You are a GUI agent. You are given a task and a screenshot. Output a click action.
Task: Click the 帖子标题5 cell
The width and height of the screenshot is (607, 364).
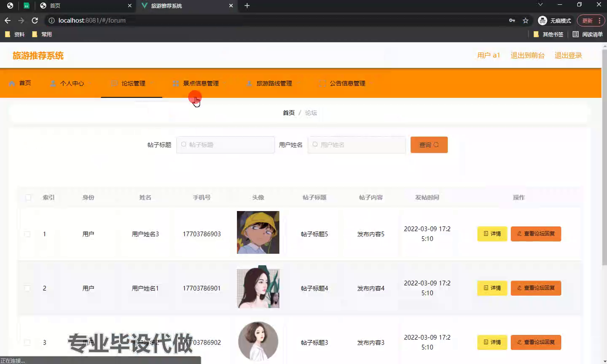314,234
